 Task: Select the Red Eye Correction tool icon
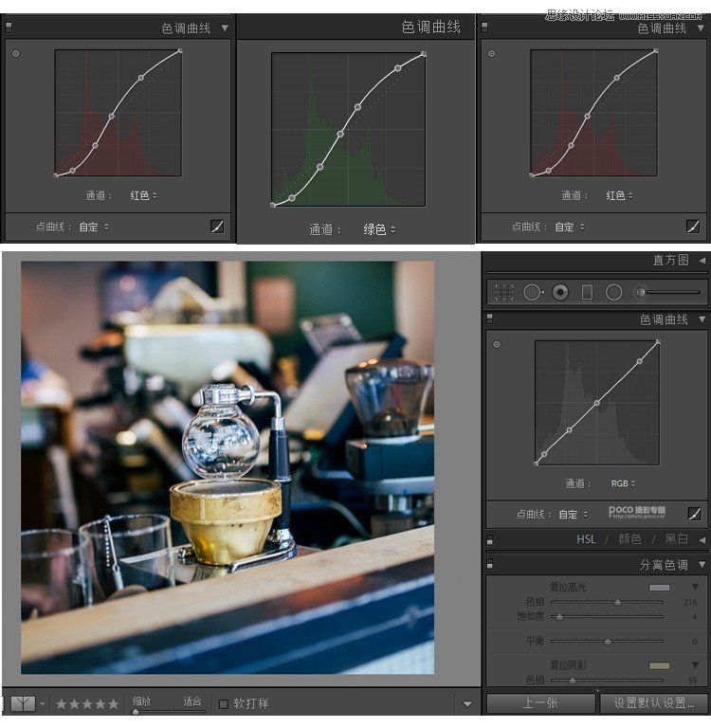coord(560,292)
